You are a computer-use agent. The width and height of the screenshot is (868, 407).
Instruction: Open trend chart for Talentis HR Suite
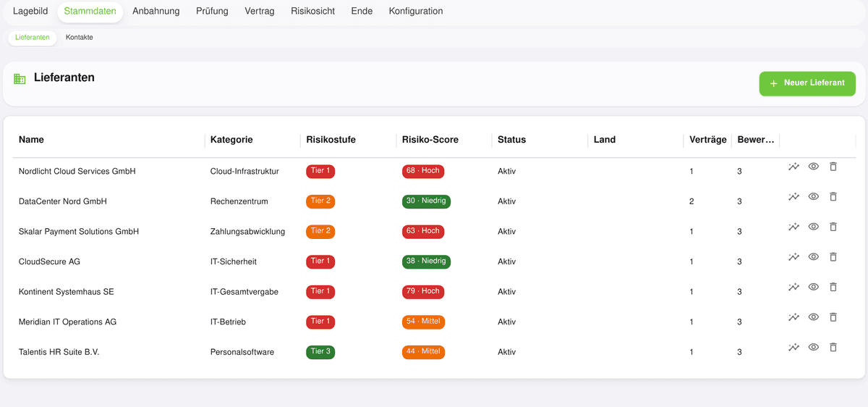[x=793, y=347]
